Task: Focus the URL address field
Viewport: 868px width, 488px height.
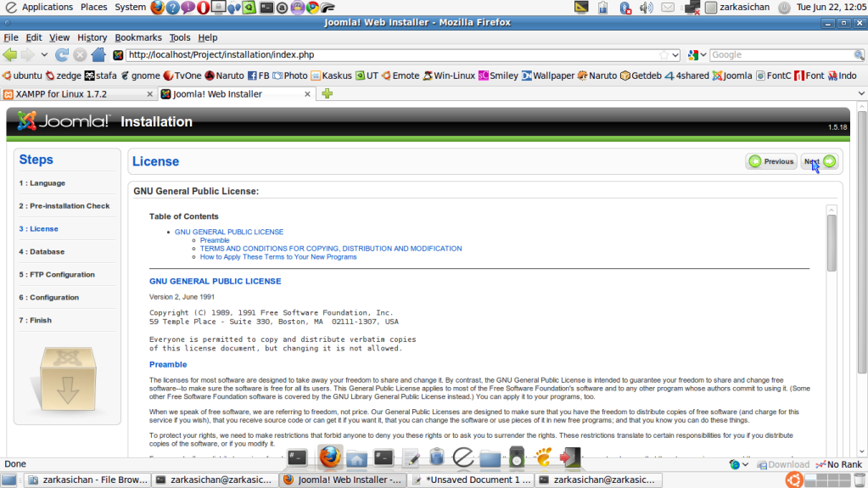Action: pos(393,55)
